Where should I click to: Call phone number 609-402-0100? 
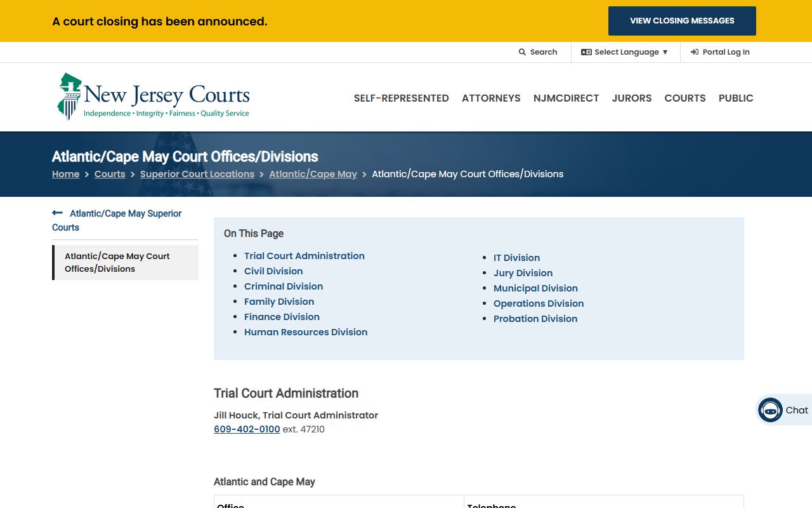click(247, 429)
